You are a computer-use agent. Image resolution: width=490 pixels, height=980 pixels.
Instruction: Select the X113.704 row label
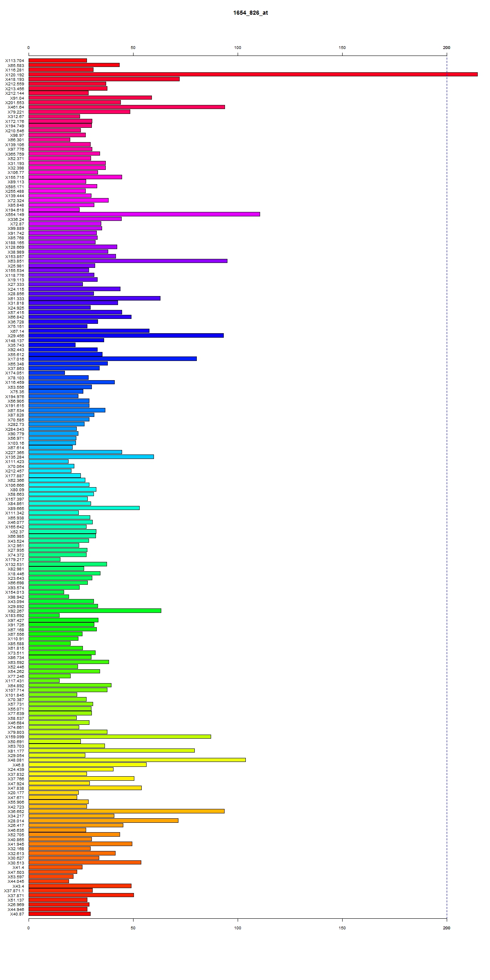(x=15, y=60)
